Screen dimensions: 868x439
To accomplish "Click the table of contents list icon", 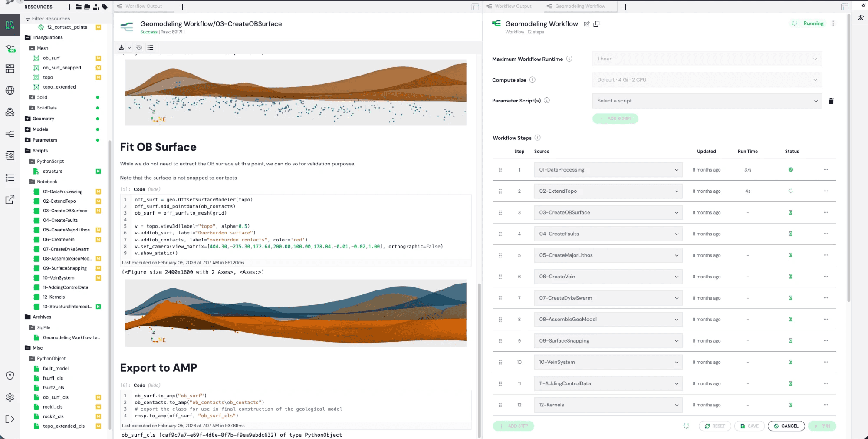I will pos(150,48).
